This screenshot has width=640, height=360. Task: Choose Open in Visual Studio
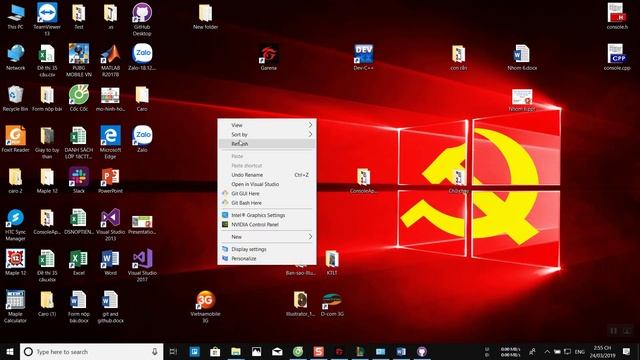[x=267, y=184]
